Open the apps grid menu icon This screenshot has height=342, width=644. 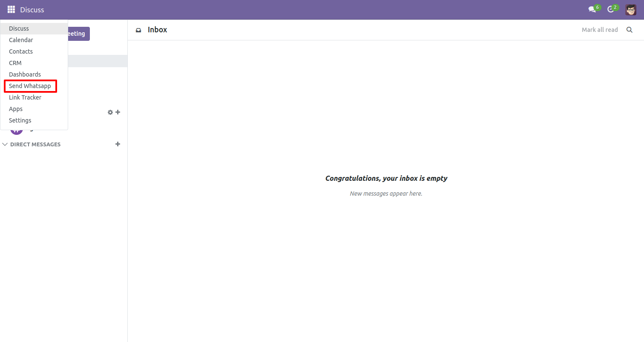(x=11, y=9)
